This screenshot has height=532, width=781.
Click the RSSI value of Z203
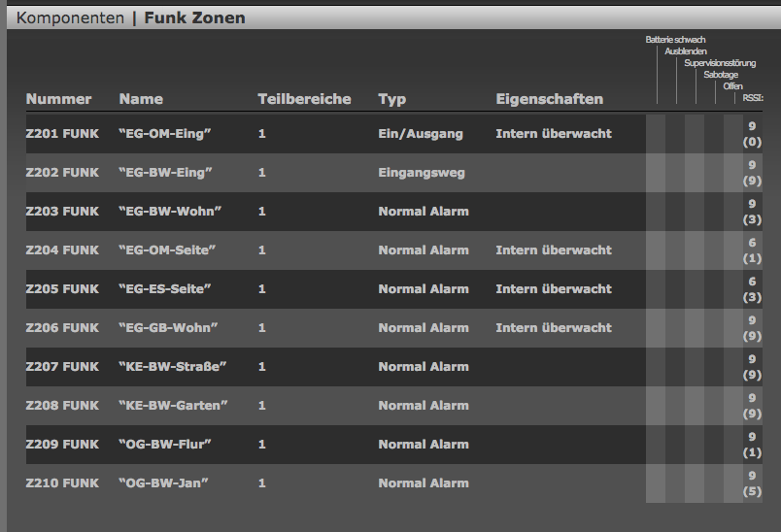[x=752, y=212]
